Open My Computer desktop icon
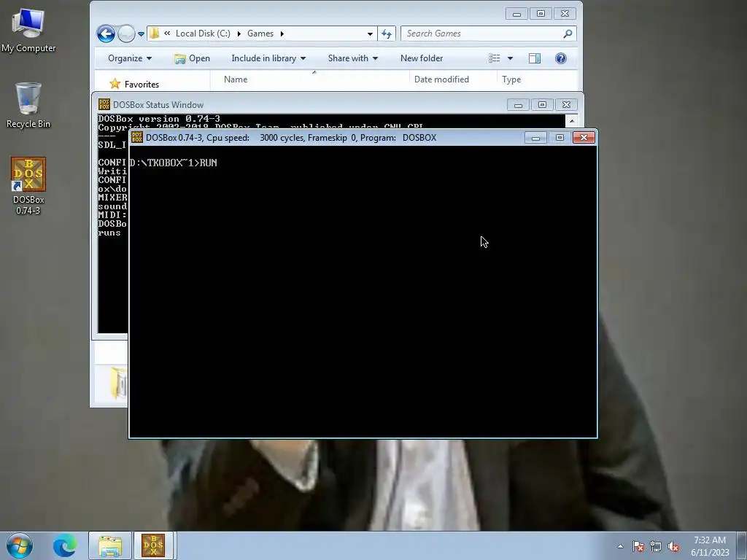 pyautogui.click(x=28, y=31)
